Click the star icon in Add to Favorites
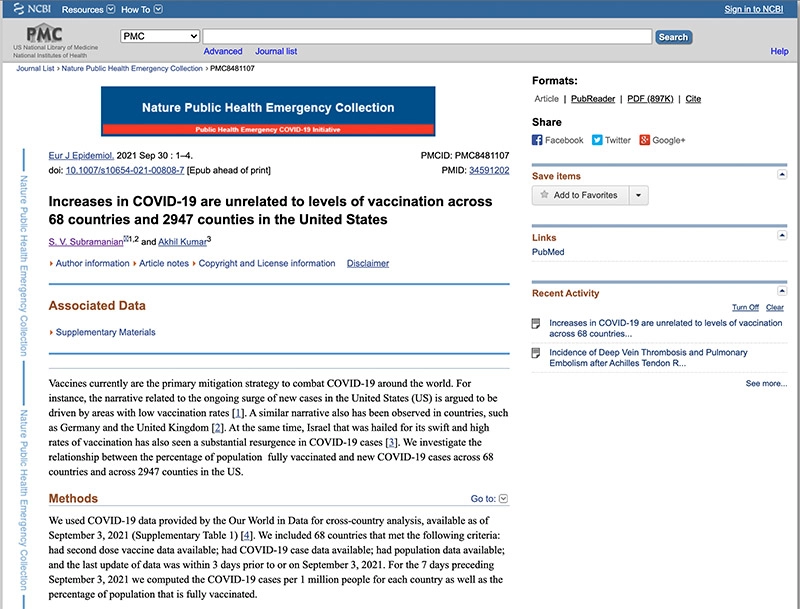 tap(544, 195)
